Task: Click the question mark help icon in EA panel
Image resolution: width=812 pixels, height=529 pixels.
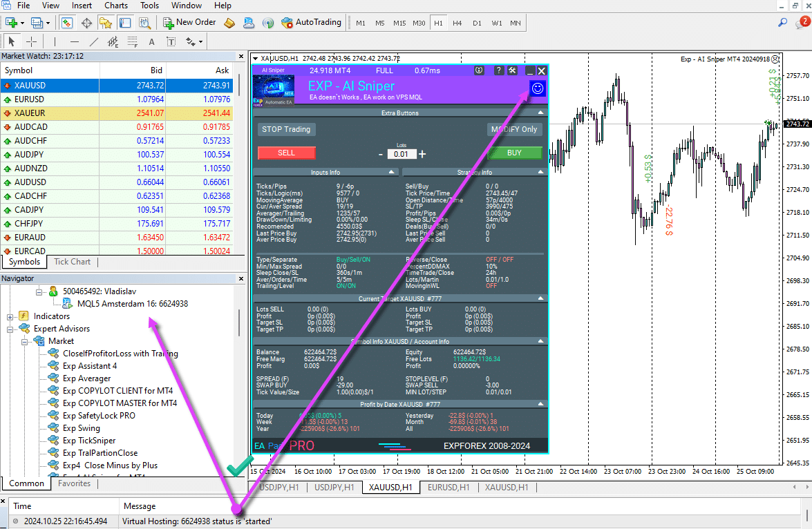Action: (498, 70)
